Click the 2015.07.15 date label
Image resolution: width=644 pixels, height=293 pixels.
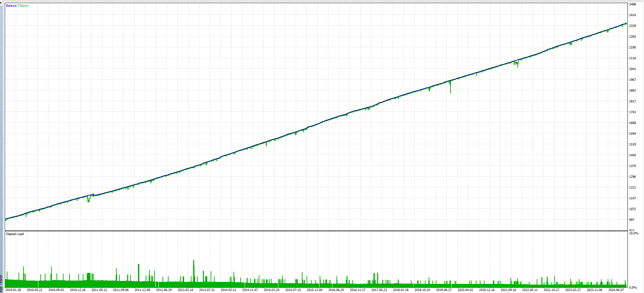coord(293,290)
